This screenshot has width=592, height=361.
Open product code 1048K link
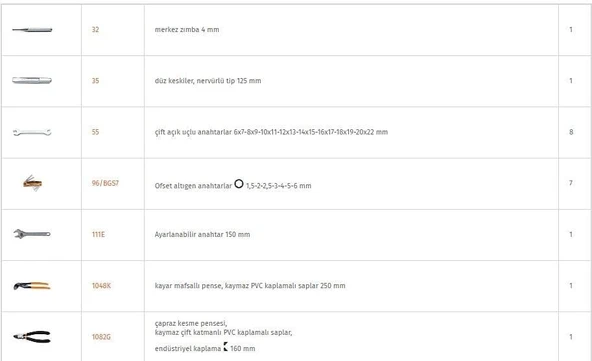pos(101,285)
